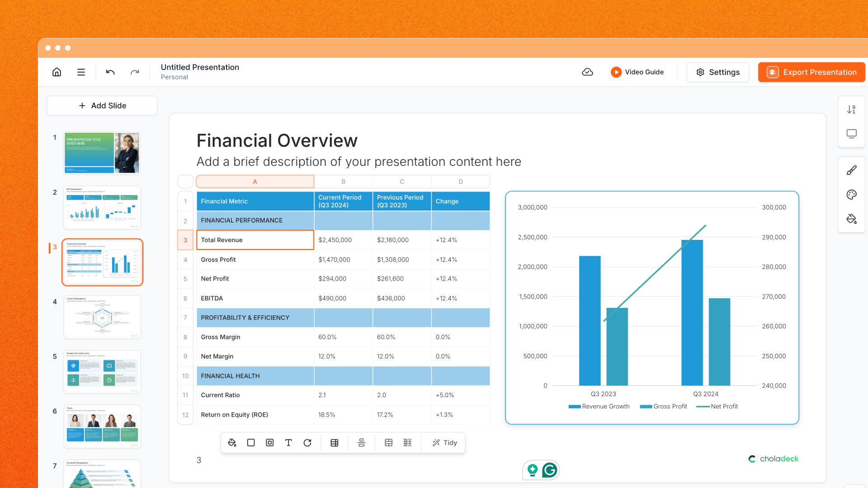
Task: Select column D header
Action: point(461,182)
